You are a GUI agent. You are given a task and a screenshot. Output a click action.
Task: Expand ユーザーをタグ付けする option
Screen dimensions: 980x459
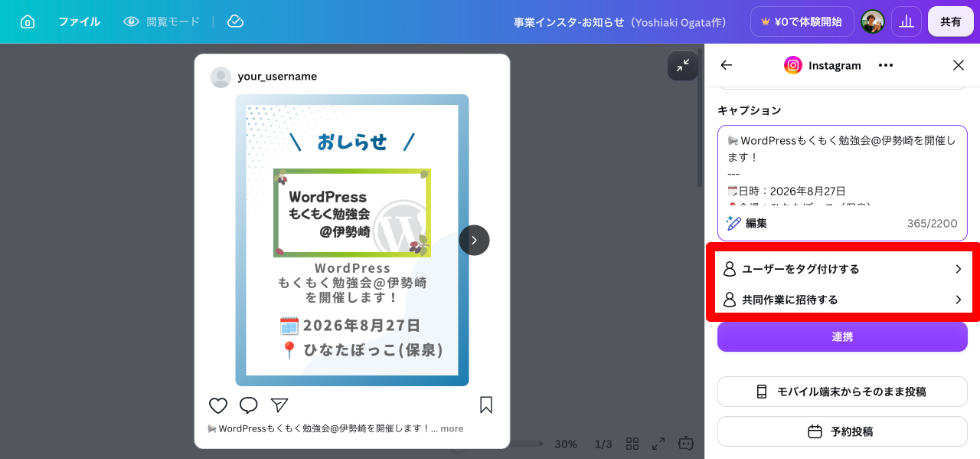843,269
